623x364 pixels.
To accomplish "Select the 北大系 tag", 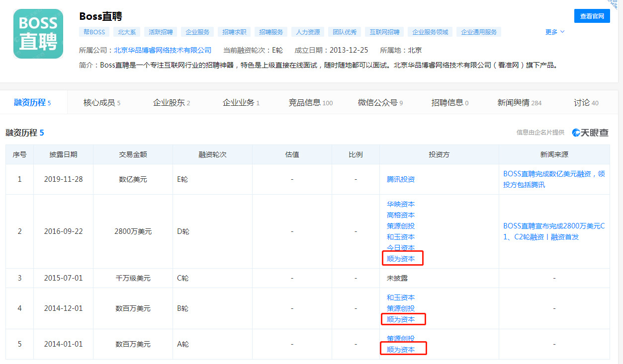I will click(127, 32).
